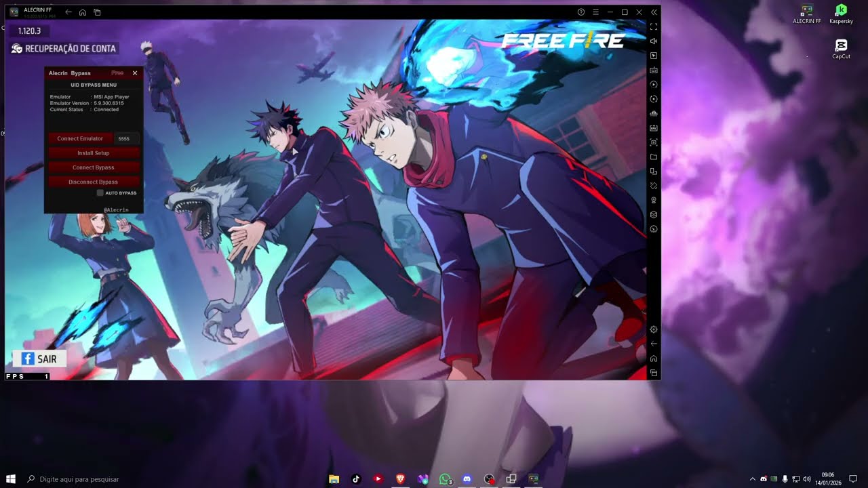The image size is (868, 488).
Task: Go back using the emulator title bar arrow
Action: [x=68, y=12]
